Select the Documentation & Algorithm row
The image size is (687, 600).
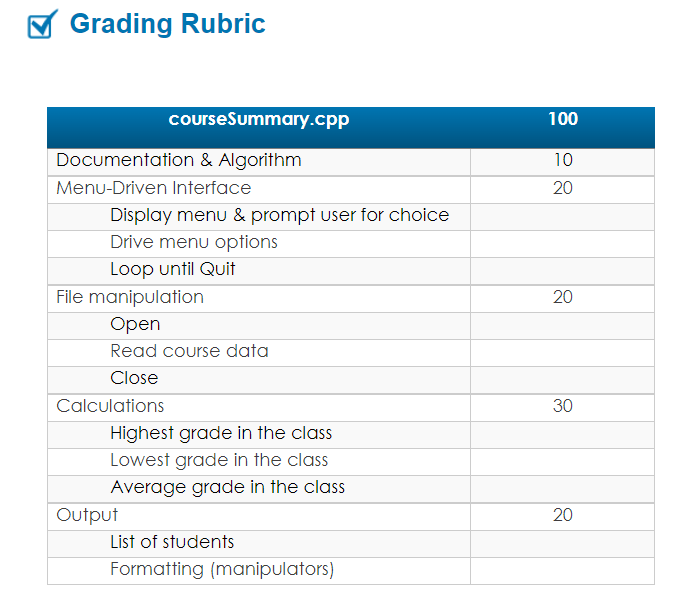351,162
